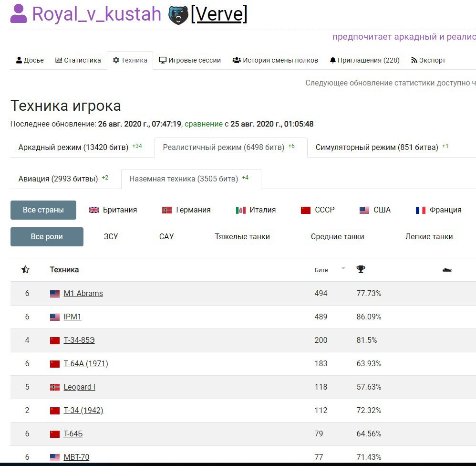This screenshot has width=476, height=466.
Task: Filter by СССР
Action: pos(318,210)
